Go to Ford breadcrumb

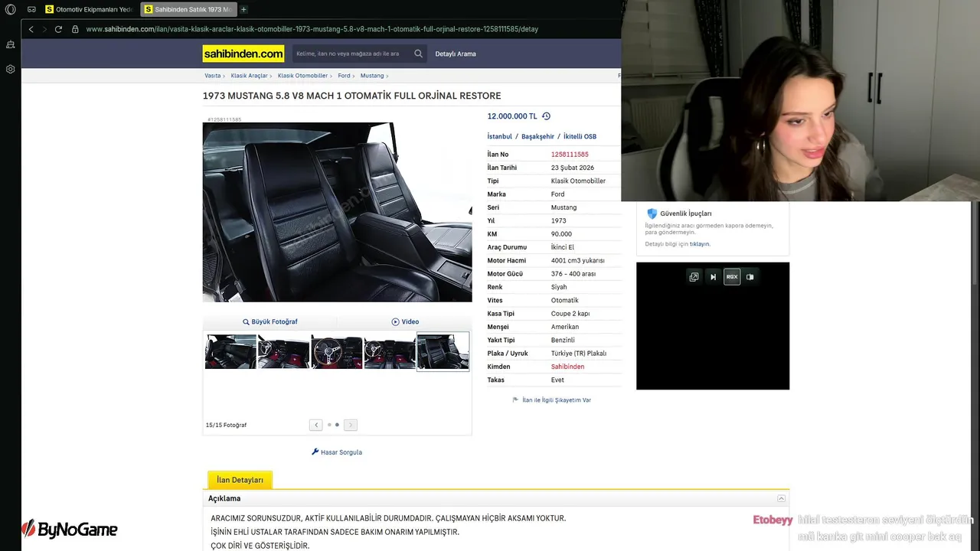(x=344, y=76)
